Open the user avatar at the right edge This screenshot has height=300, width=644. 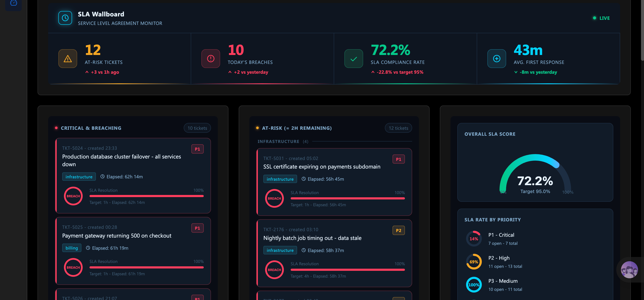[629, 270]
